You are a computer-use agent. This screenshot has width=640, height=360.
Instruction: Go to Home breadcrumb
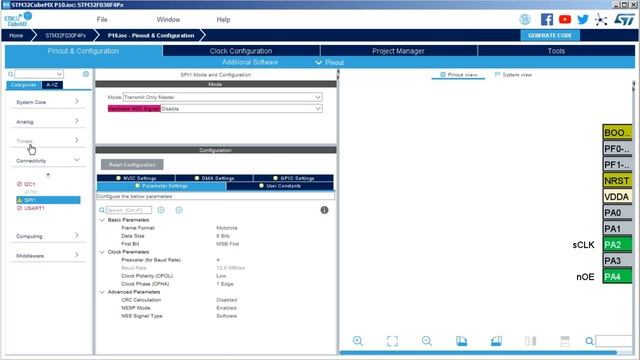point(16,36)
